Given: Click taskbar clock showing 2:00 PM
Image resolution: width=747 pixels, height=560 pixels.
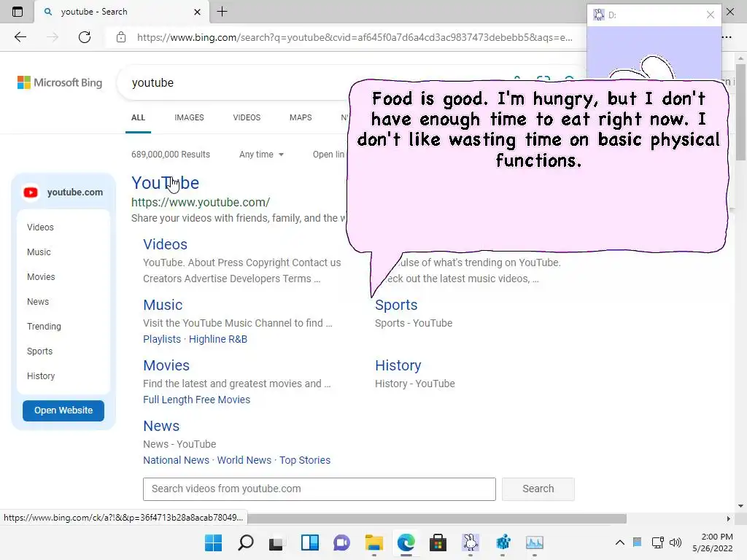Looking at the screenshot, I should 713,542.
